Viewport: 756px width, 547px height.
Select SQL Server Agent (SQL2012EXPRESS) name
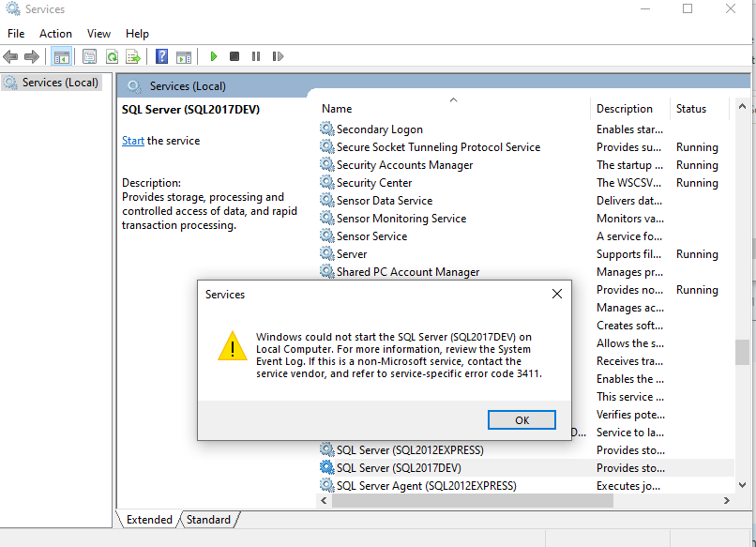click(x=426, y=485)
